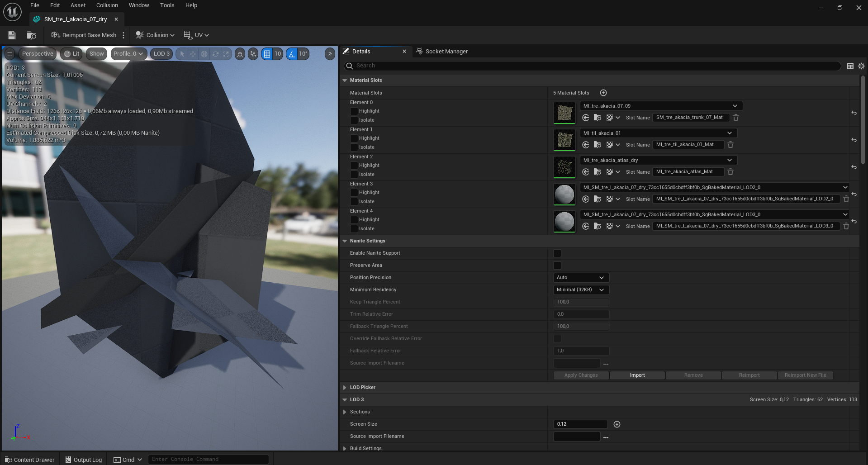
Task: Expand the LOD Picker section
Action: (345, 388)
